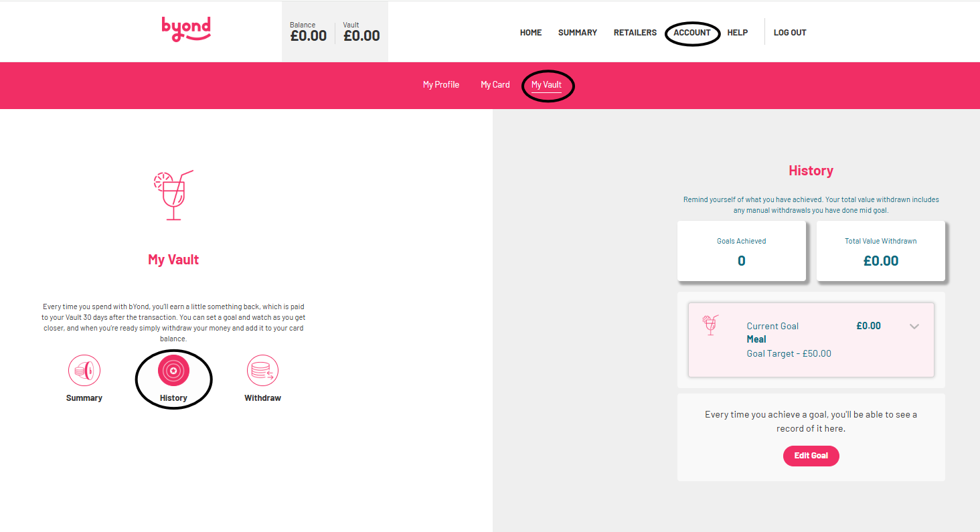Click the Withdraw label

pos(262,398)
